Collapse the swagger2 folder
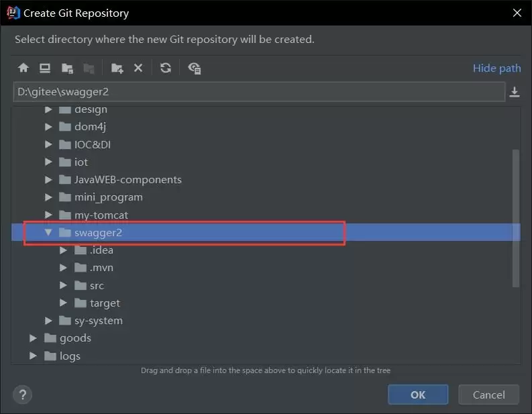 [48, 233]
